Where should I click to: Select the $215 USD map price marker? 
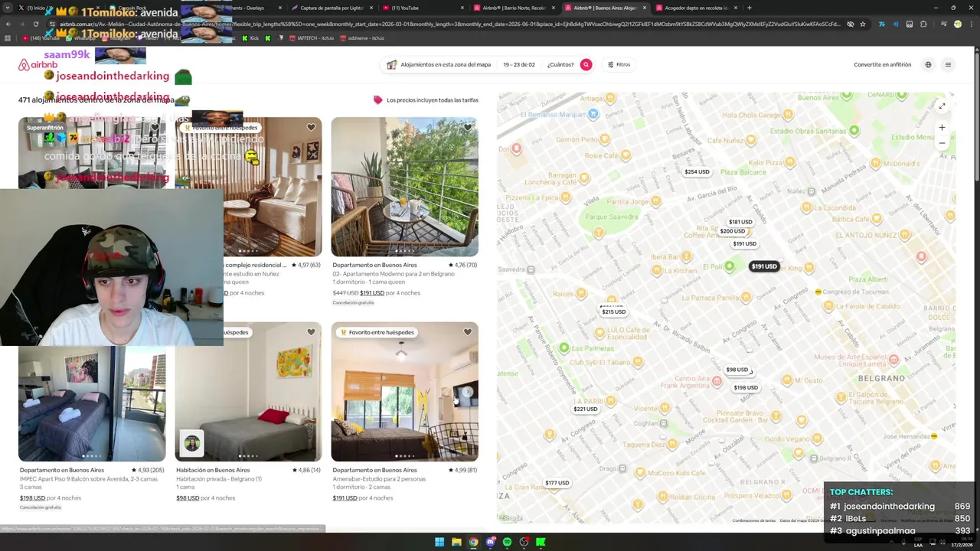click(613, 311)
